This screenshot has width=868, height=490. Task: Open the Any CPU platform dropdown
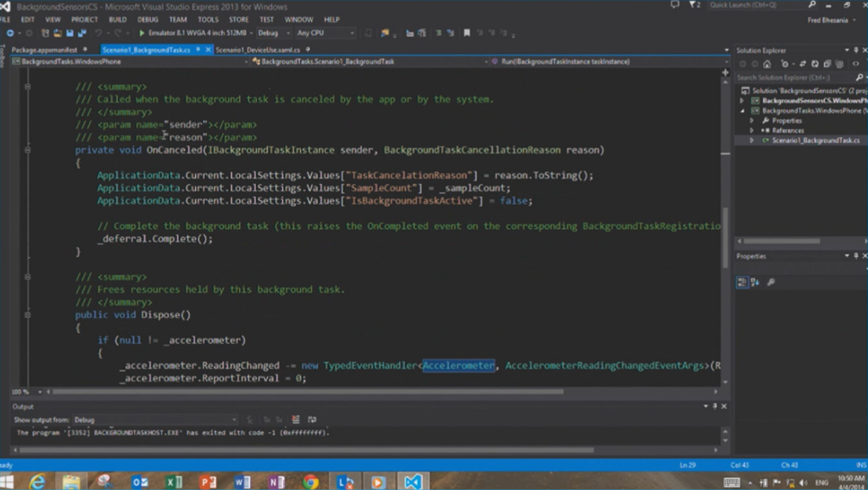[325, 33]
